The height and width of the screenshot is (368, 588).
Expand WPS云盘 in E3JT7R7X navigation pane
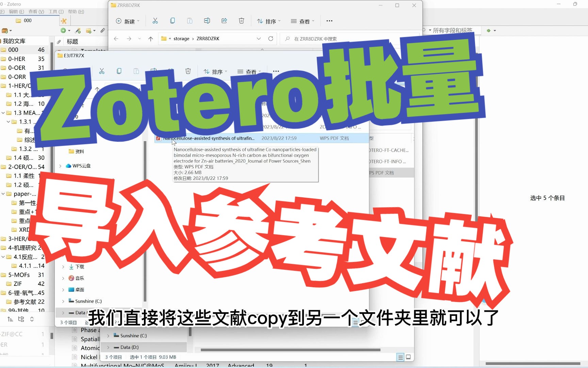[x=61, y=166]
